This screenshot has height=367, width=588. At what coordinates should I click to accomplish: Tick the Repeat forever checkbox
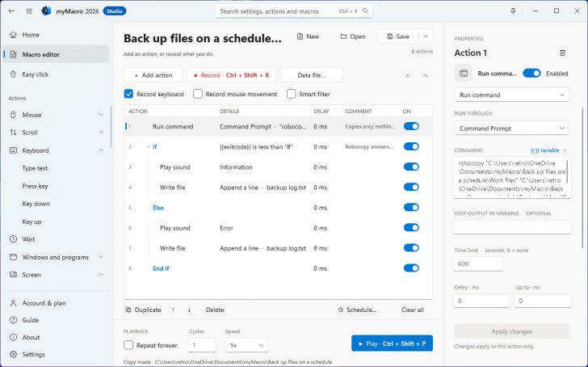pyautogui.click(x=128, y=345)
